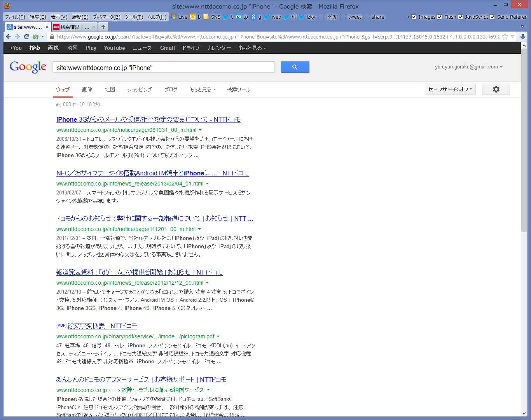Click the browser address bar URL

click(x=278, y=37)
